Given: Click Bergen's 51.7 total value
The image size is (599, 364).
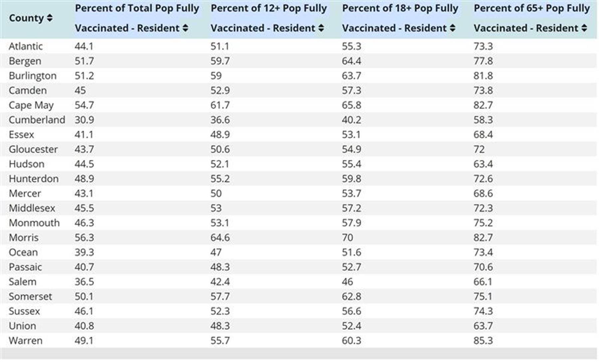Looking at the screenshot, I should pyautogui.click(x=84, y=61).
